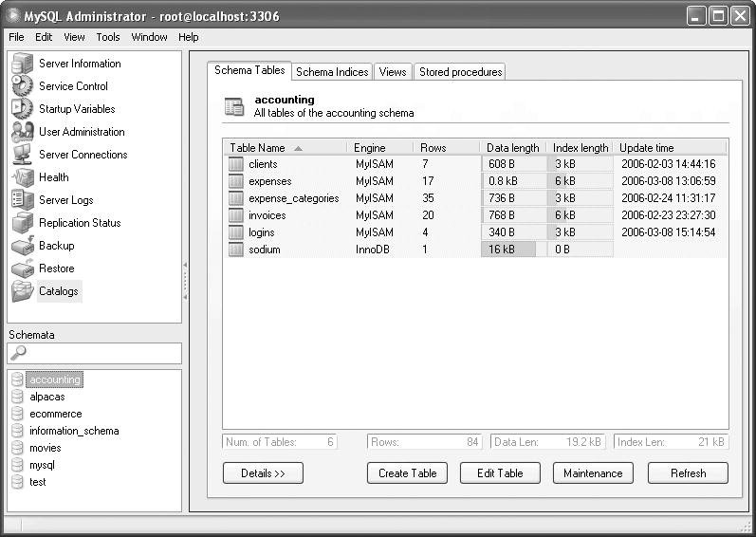Viewport: 756px width, 537px height.
Task: Click the Backup drive icon
Action: tap(22, 246)
